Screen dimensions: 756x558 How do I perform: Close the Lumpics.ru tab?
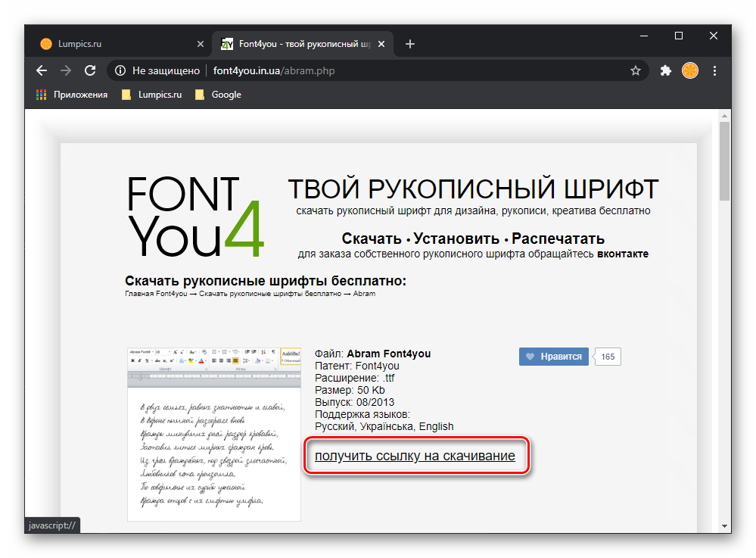(201, 44)
